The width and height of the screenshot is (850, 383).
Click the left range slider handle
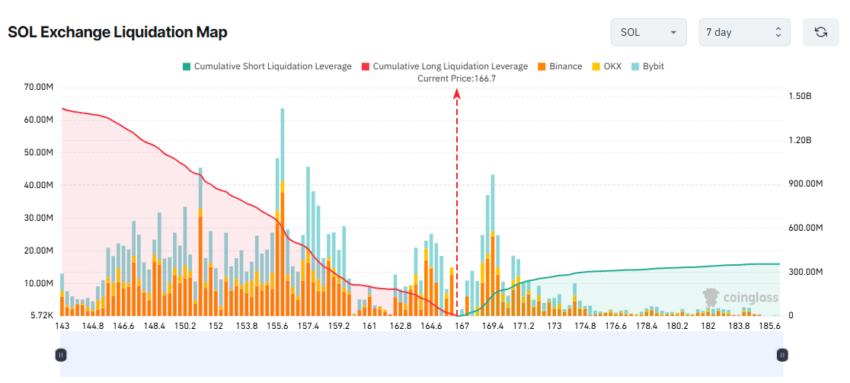[61, 355]
